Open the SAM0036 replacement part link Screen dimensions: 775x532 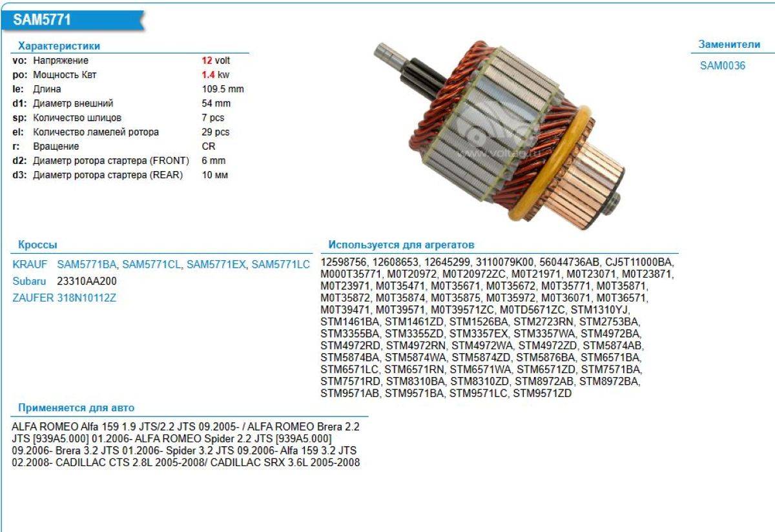coord(722,65)
